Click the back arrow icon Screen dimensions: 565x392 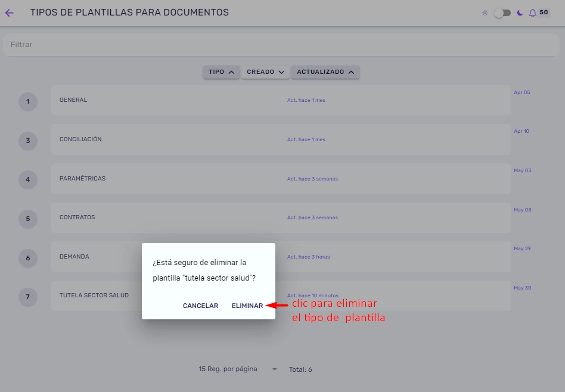[9, 13]
